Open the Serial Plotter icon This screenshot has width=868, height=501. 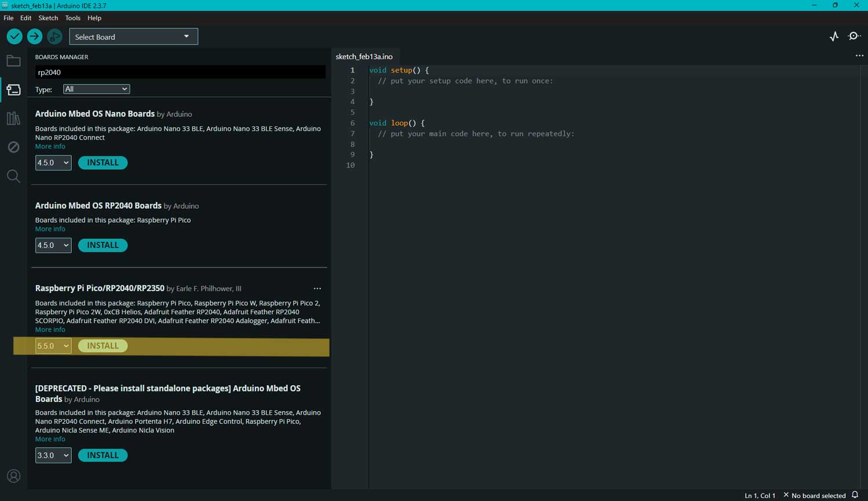point(834,37)
